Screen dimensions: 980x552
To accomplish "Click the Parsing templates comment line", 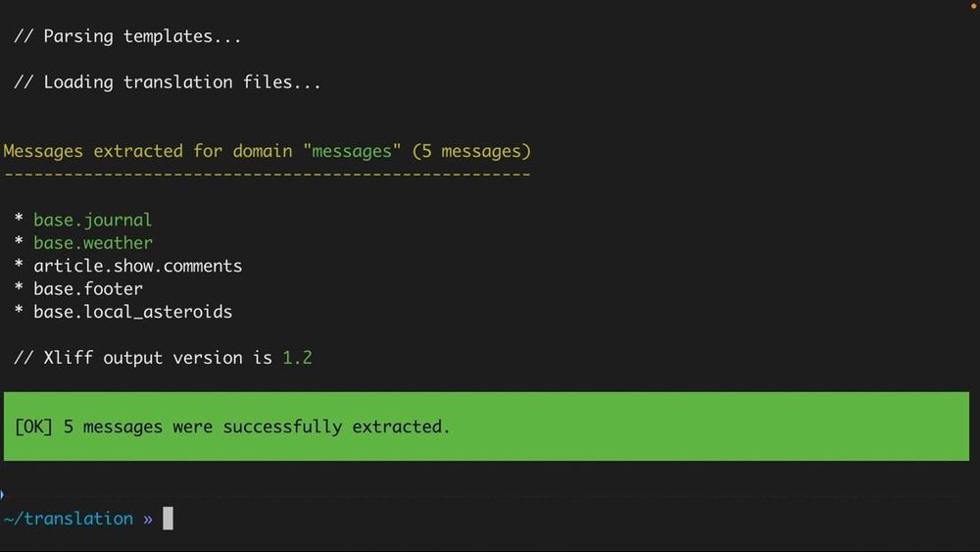I will (x=127, y=36).
